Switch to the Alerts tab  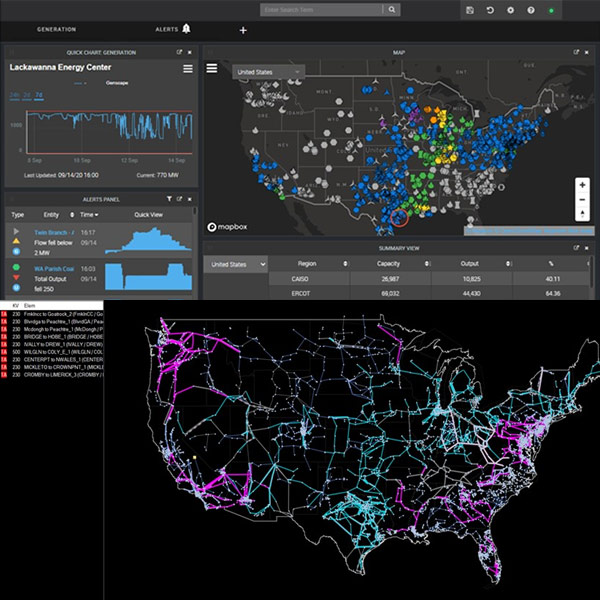point(166,30)
